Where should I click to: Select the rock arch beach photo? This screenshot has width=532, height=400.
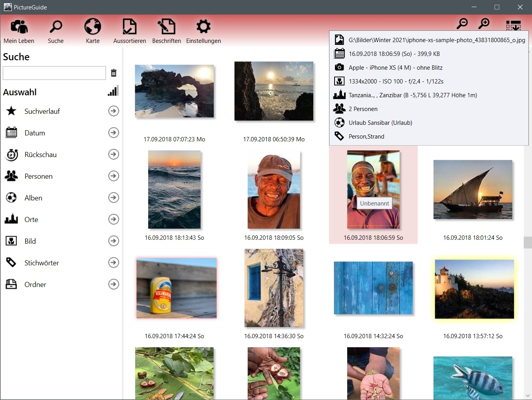174,91
